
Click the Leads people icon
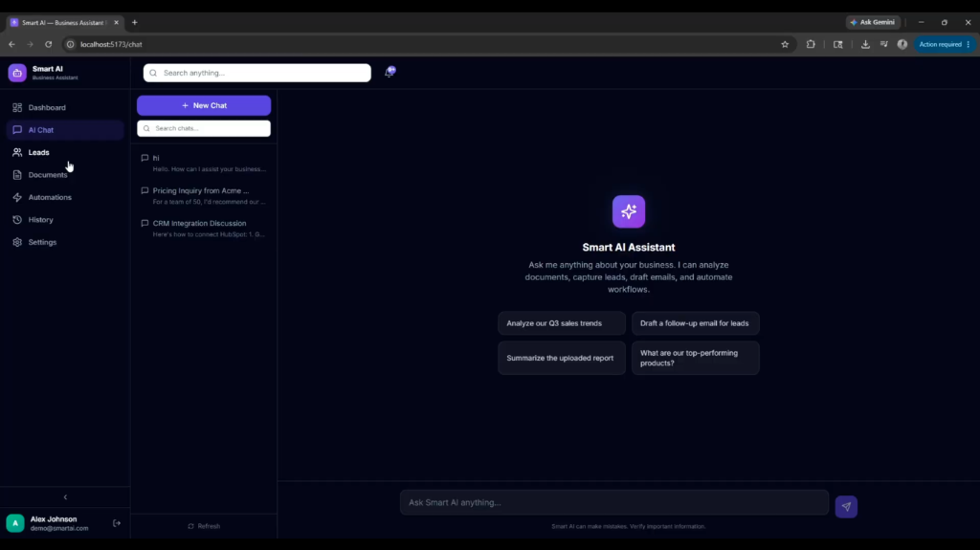17,152
